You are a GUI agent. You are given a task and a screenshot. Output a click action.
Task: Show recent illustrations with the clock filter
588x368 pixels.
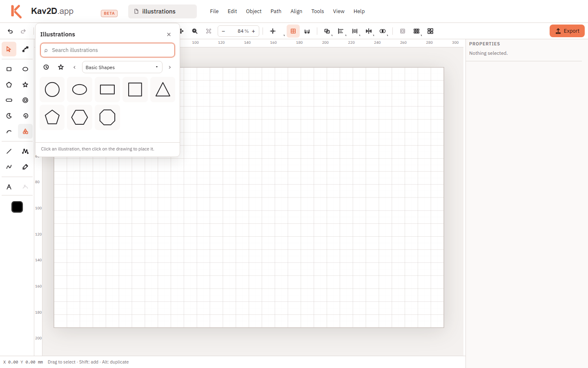(46, 67)
